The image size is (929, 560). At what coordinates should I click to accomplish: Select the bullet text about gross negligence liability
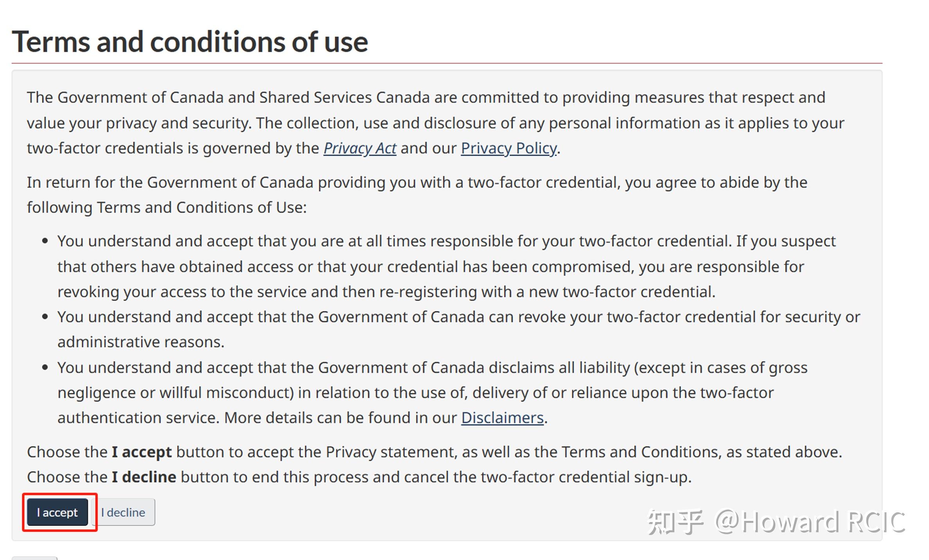[433, 393]
